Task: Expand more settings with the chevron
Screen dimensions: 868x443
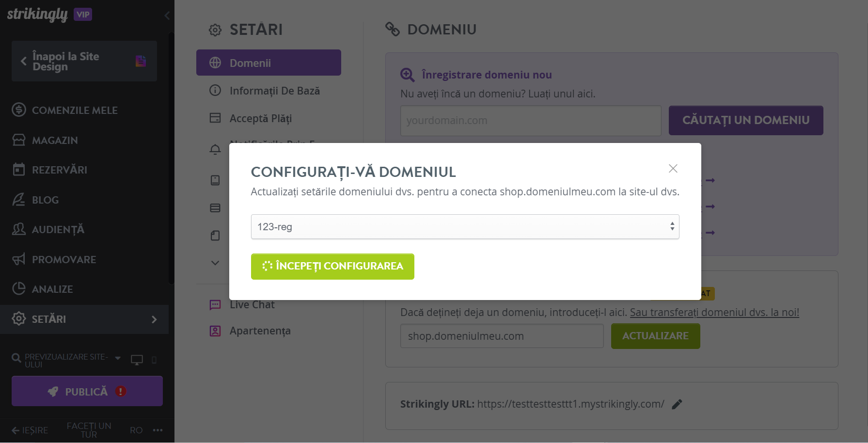Action: [215, 263]
